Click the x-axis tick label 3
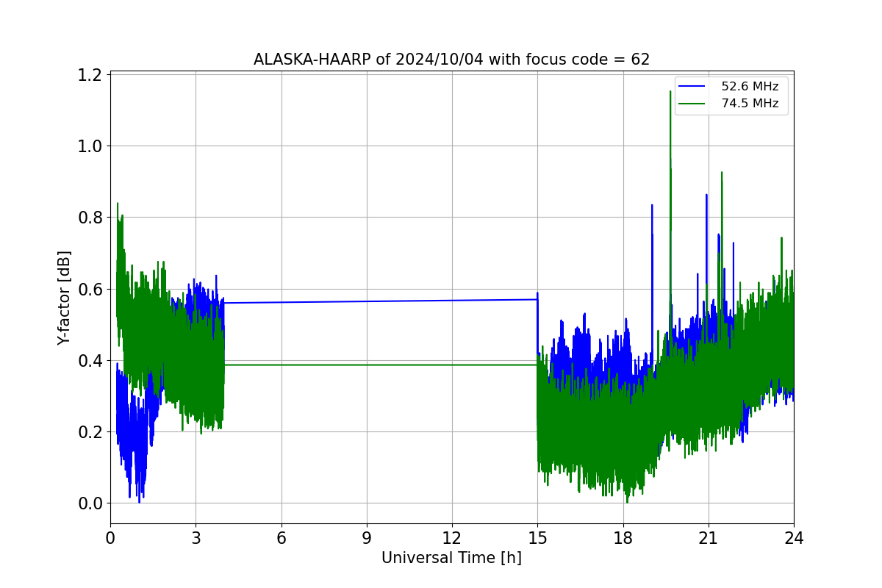The width and height of the screenshot is (882, 588). pos(196,538)
